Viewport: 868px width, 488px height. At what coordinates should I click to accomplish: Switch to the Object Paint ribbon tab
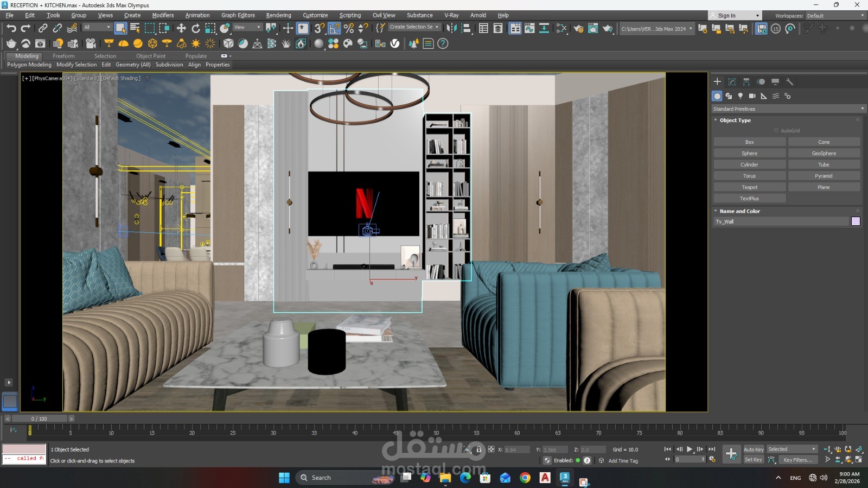pyautogui.click(x=151, y=56)
